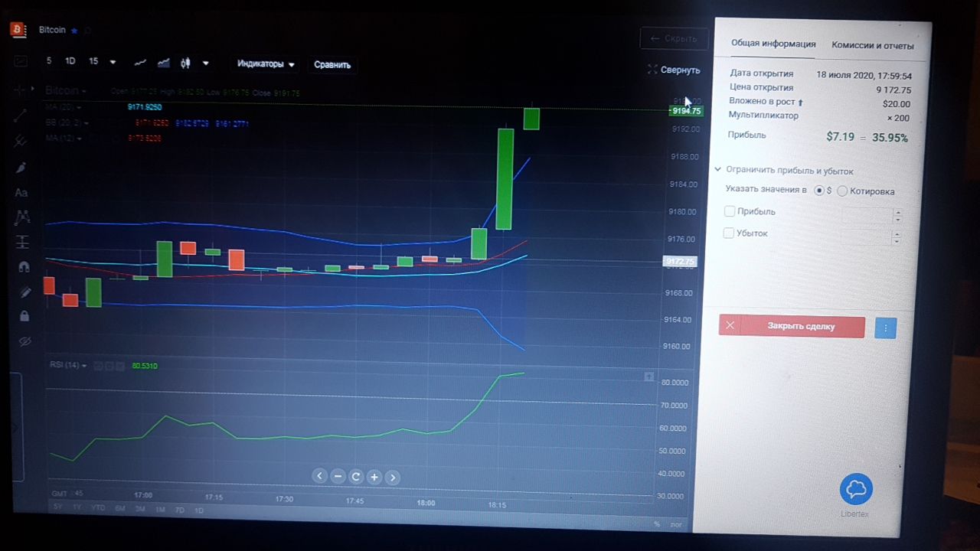The height and width of the screenshot is (551, 980).
Task: Select the $ radio button
Action: click(x=819, y=191)
